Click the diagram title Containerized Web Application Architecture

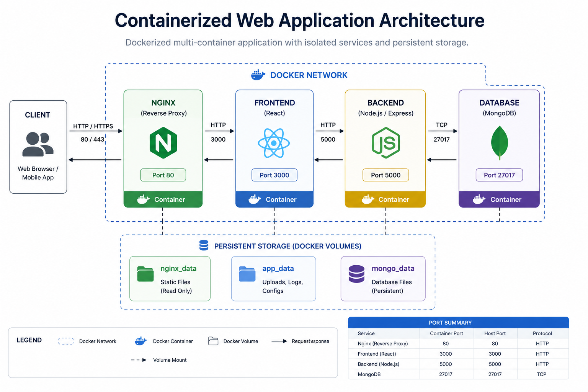299,20
